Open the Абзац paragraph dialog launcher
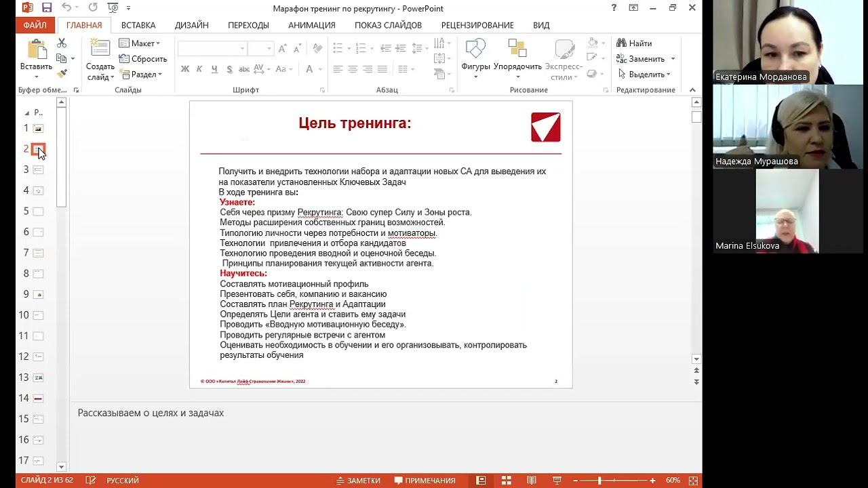The image size is (868, 488). [x=452, y=90]
